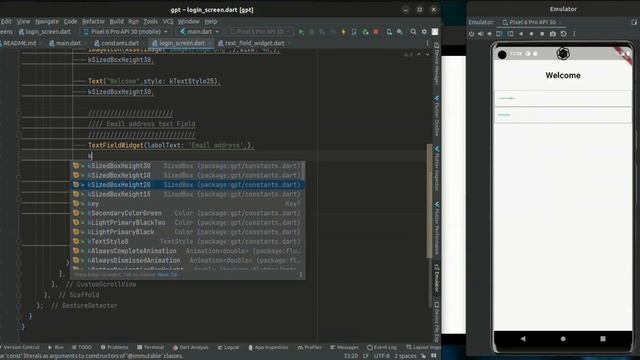Viewport: 640px width, 360px height.
Task: Open Terminal tool window
Action: pyautogui.click(x=151, y=347)
